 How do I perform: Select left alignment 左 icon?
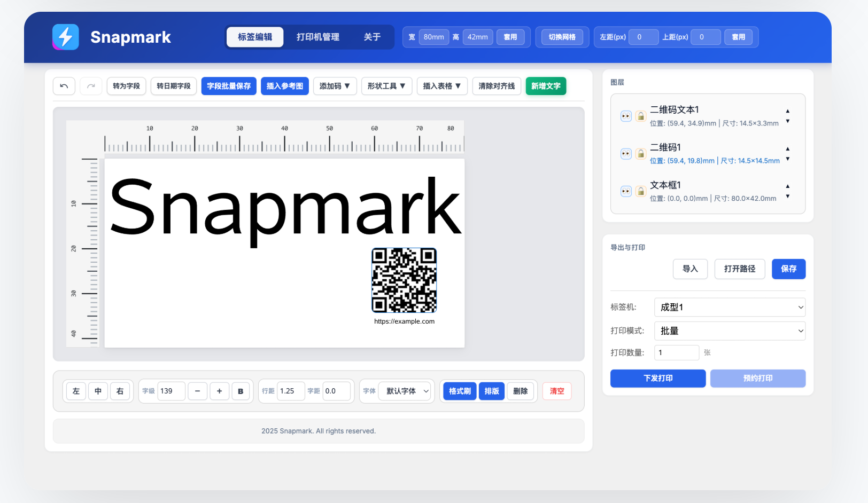point(75,391)
